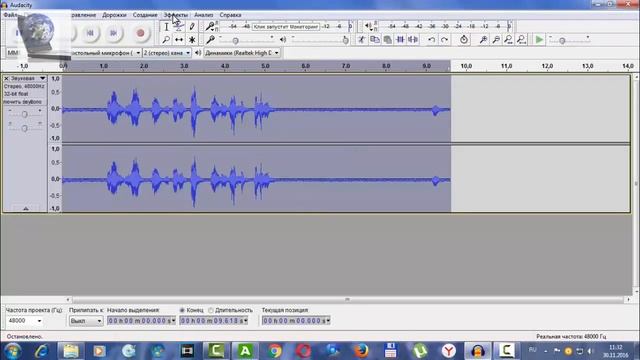
Task: Open the Help (Справка) menu
Action: (x=230, y=15)
